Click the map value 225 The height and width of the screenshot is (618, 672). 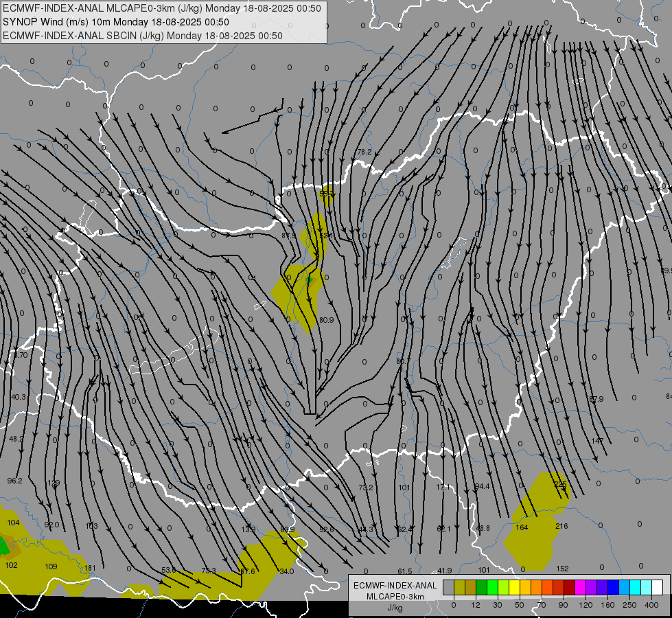(560, 484)
